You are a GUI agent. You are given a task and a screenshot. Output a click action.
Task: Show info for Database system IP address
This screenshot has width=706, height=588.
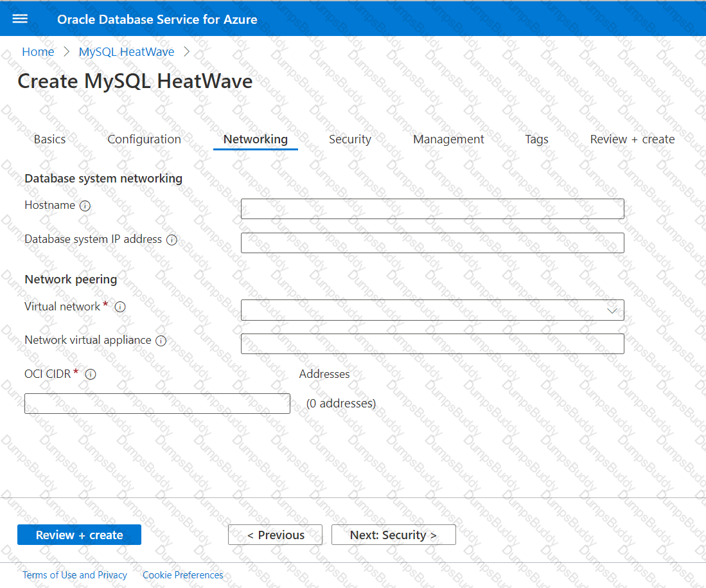172,240
